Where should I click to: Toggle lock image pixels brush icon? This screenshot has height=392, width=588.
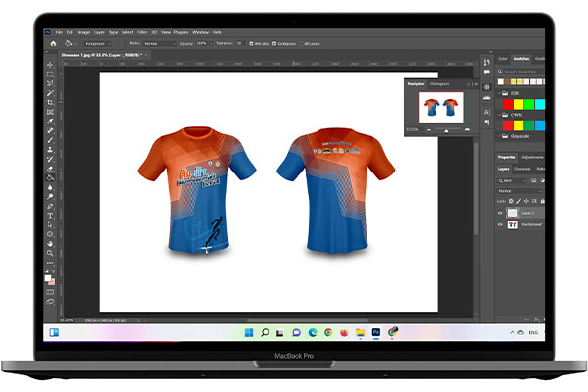click(x=518, y=201)
